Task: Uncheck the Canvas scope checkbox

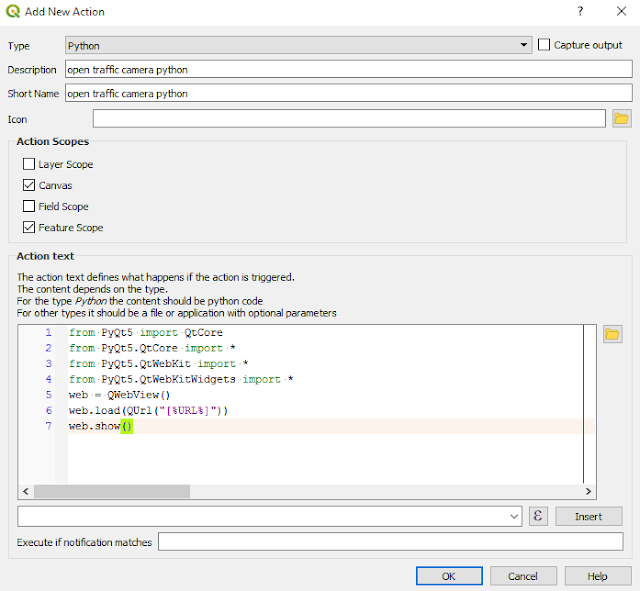Action: tap(29, 185)
